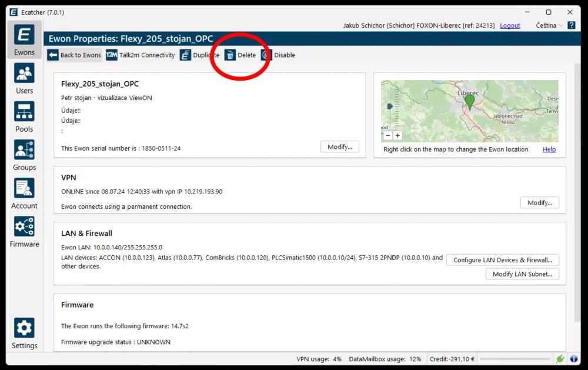The width and height of the screenshot is (588, 370).
Task: Click the Logout link
Action: [x=510, y=25]
